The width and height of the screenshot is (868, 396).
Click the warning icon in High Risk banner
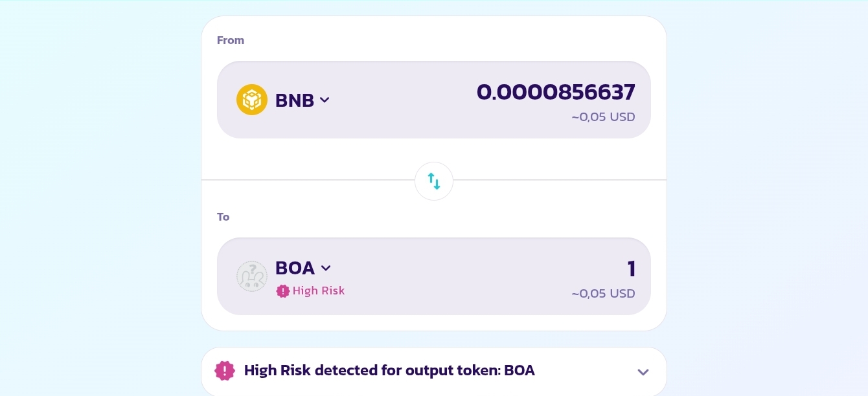pos(225,371)
